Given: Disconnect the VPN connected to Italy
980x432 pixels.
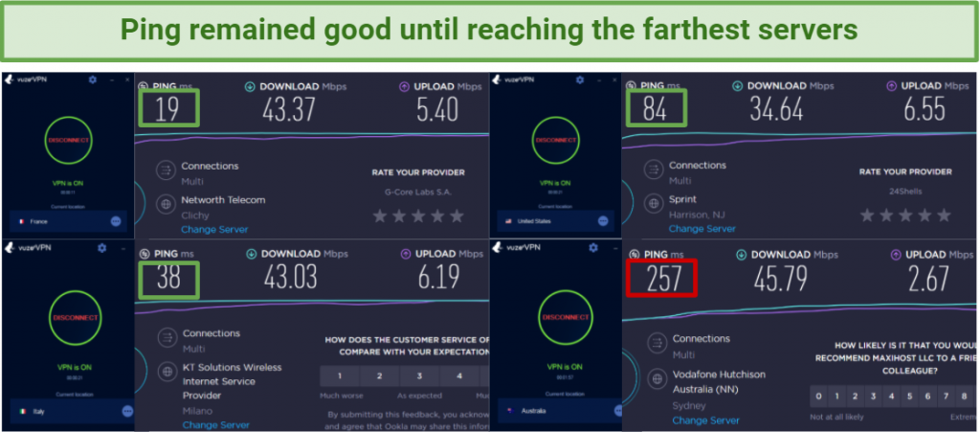Looking at the screenshot, I should click(x=74, y=318).
